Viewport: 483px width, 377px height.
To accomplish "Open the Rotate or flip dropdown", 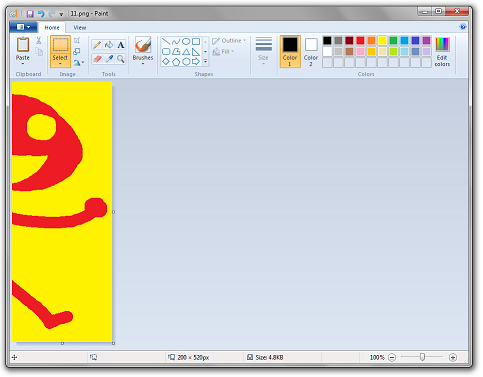I will [79, 62].
